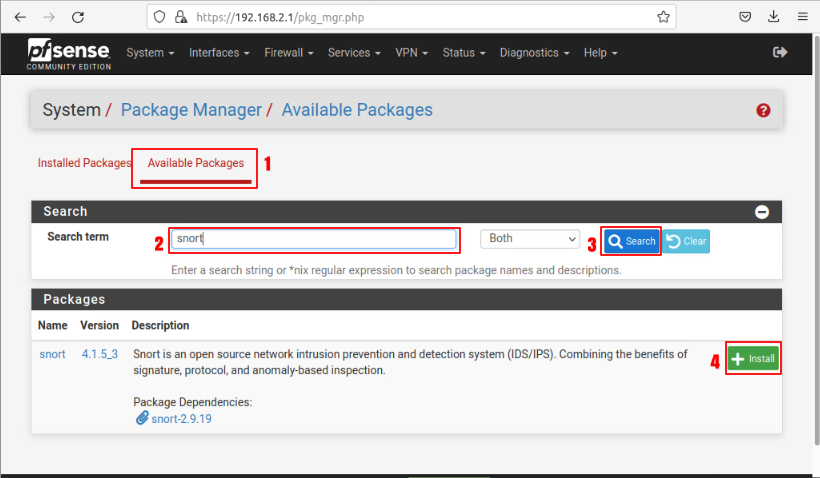Image resolution: width=820 pixels, height=478 pixels.
Task: Go back using browser back arrow
Action: [x=21, y=17]
